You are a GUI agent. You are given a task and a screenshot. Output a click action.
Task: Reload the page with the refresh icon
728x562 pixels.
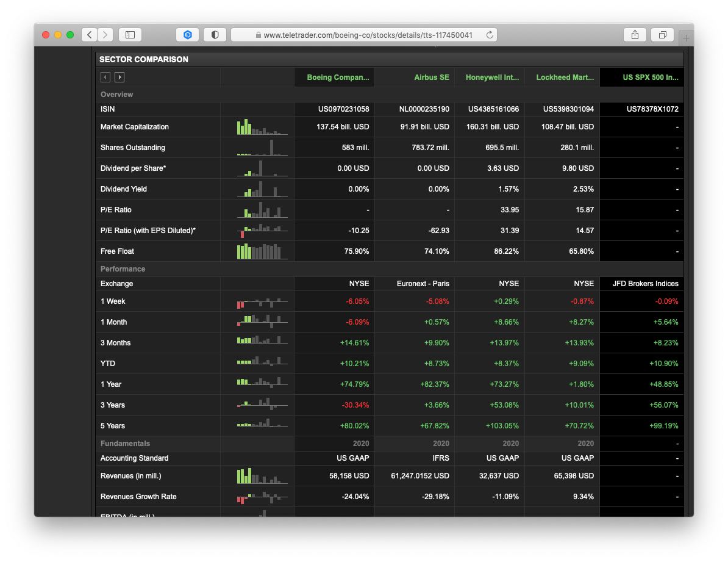[490, 35]
